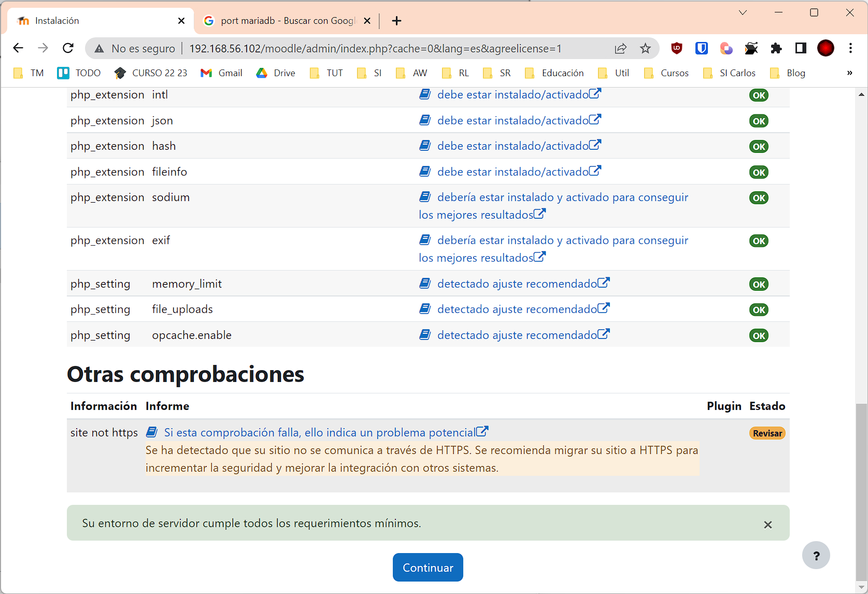Click the Revisar status badge
Screen dimensions: 868x594
(x=767, y=433)
